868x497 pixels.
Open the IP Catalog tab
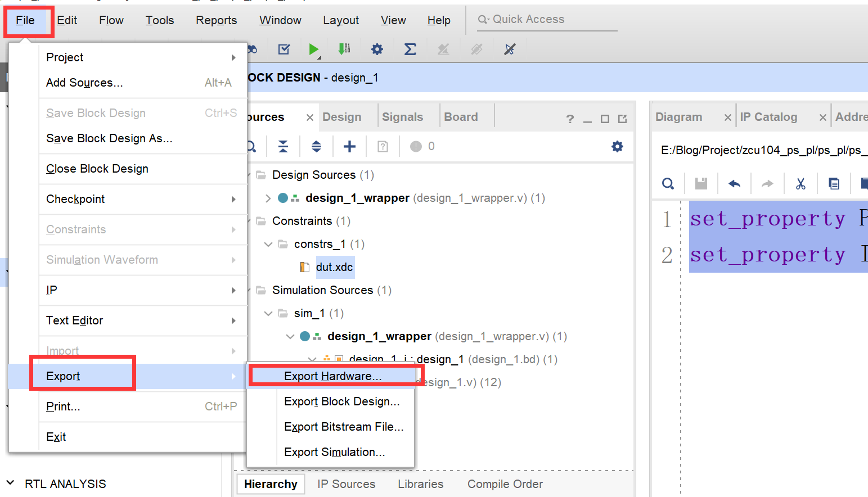pos(768,117)
